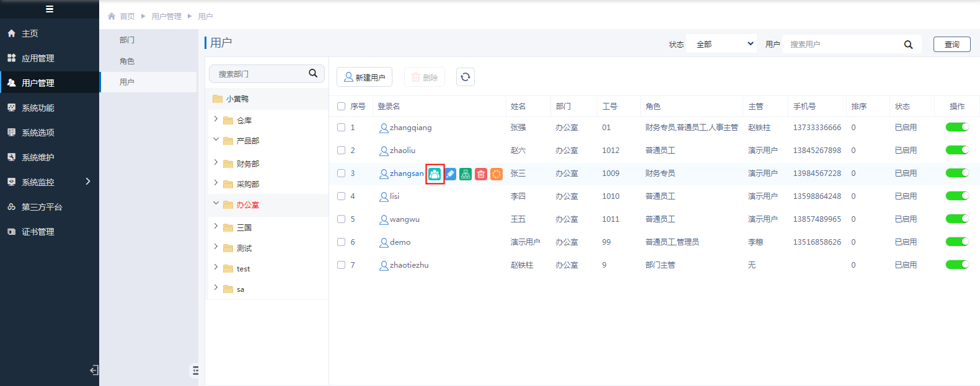Screen dimensions: 980x386
Task: Check the checkbox for zhangqiang row
Action: point(341,127)
